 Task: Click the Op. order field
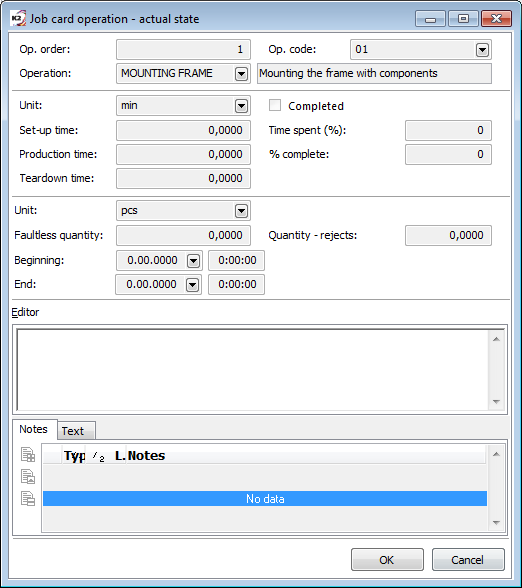pos(183,50)
